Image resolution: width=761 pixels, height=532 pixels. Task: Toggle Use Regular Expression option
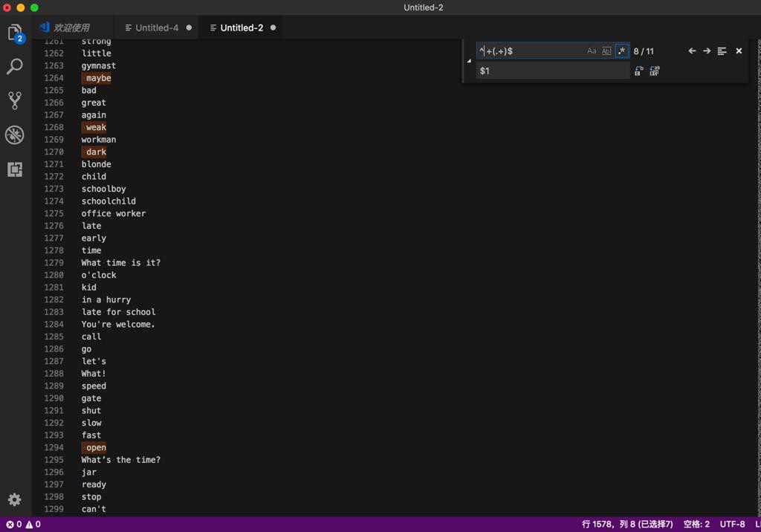622,51
